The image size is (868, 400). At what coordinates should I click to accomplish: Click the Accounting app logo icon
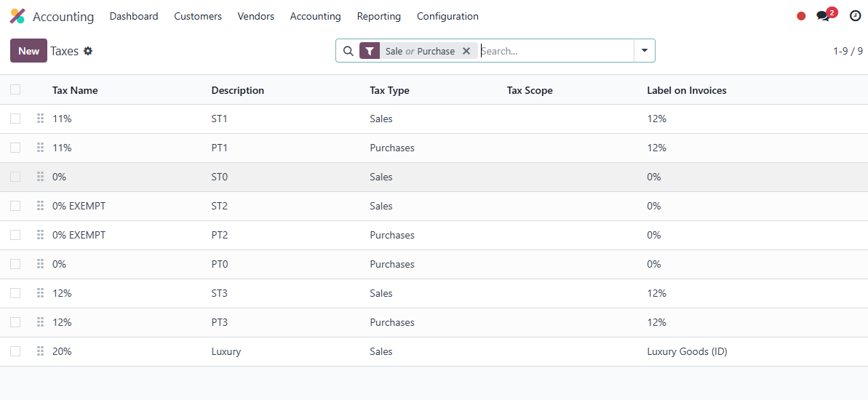coord(17,16)
